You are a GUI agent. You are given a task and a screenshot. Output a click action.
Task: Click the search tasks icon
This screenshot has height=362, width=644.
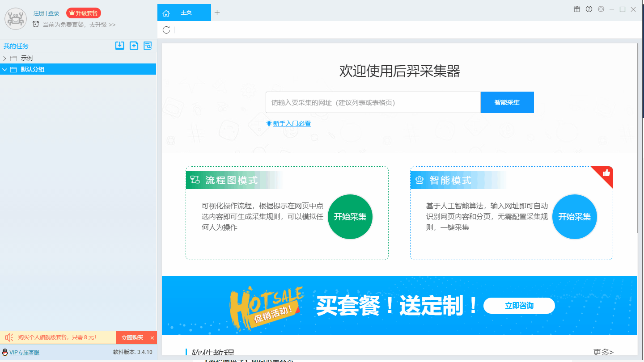148,46
